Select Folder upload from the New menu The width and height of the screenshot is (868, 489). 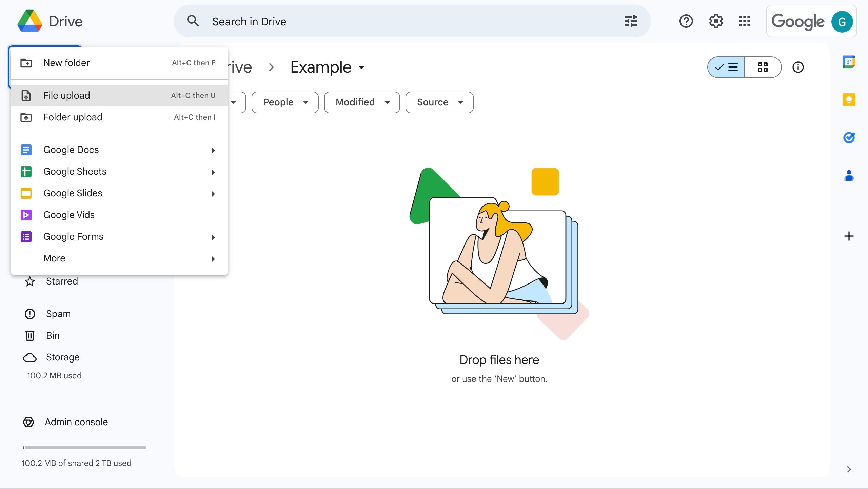[x=73, y=117]
